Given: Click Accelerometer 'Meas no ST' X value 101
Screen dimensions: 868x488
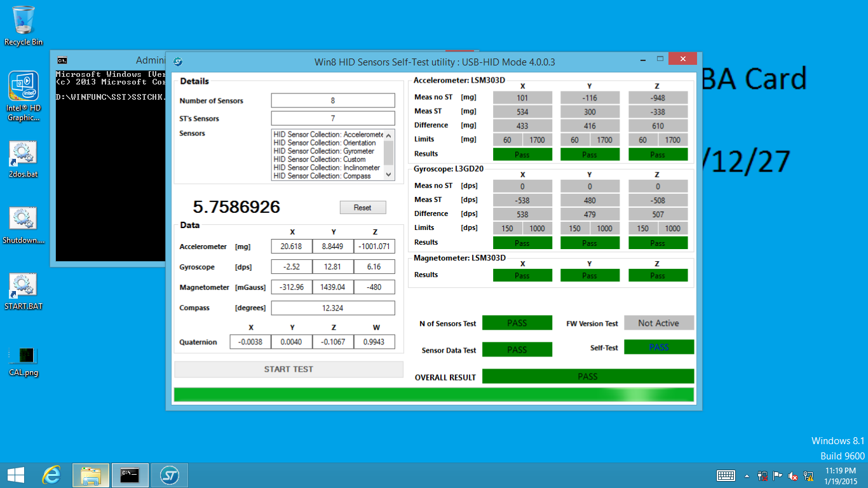Looking at the screenshot, I should tap(522, 98).
